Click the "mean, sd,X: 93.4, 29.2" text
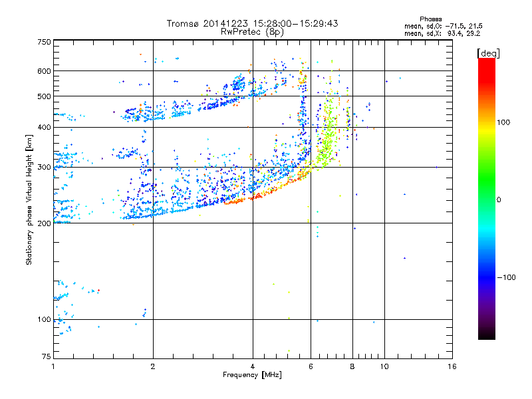 [x=442, y=33]
